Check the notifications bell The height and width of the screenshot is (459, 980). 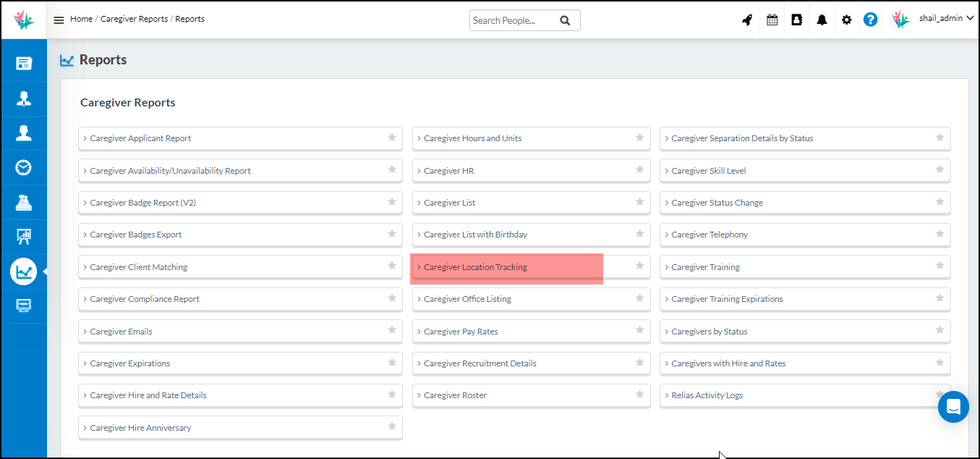point(822,20)
